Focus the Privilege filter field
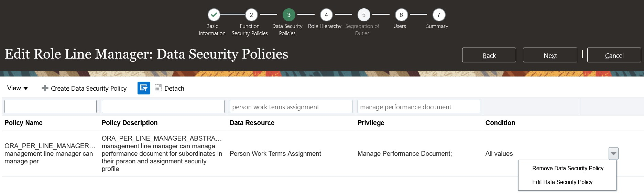The width and height of the screenshot is (644, 193). pos(419,106)
